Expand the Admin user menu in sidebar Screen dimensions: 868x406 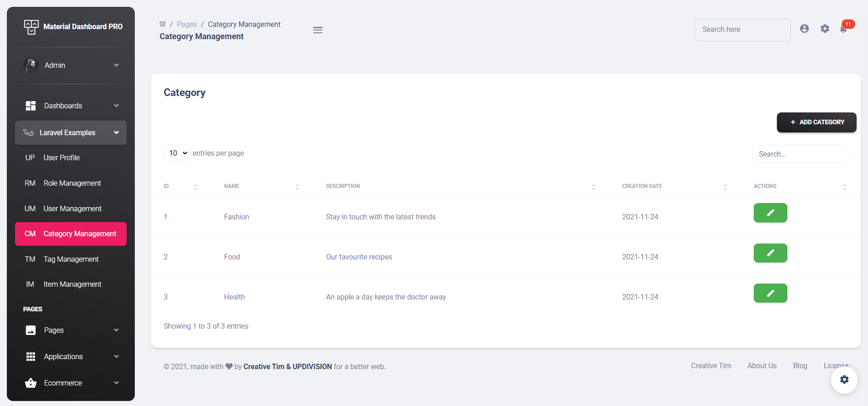[71, 65]
